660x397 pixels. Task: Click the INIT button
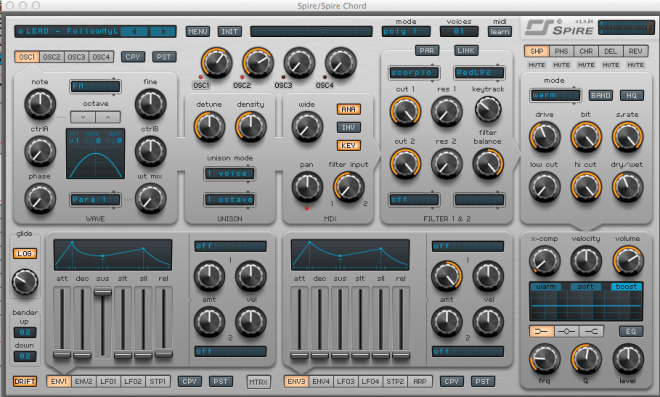tap(229, 32)
